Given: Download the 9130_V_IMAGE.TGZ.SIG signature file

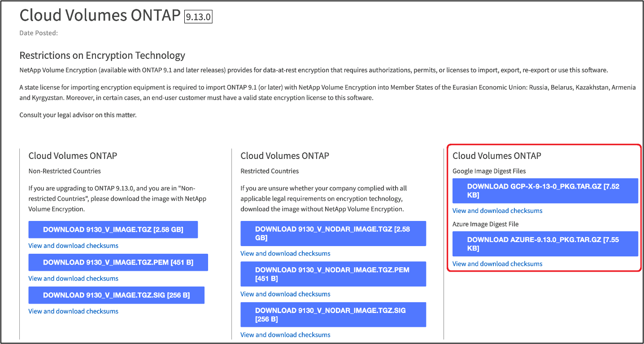Looking at the screenshot, I should pyautogui.click(x=116, y=295).
